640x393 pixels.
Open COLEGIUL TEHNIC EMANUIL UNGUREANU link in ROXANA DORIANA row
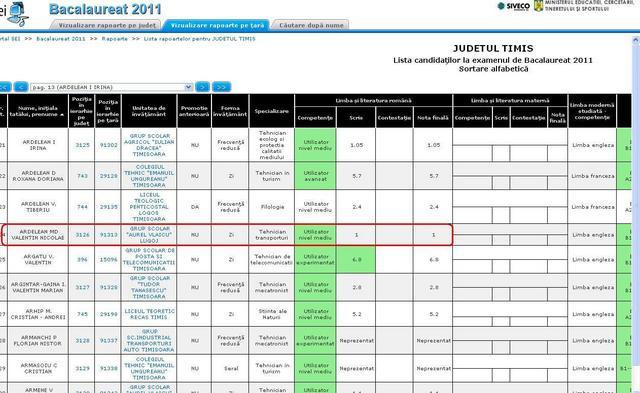pos(149,176)
